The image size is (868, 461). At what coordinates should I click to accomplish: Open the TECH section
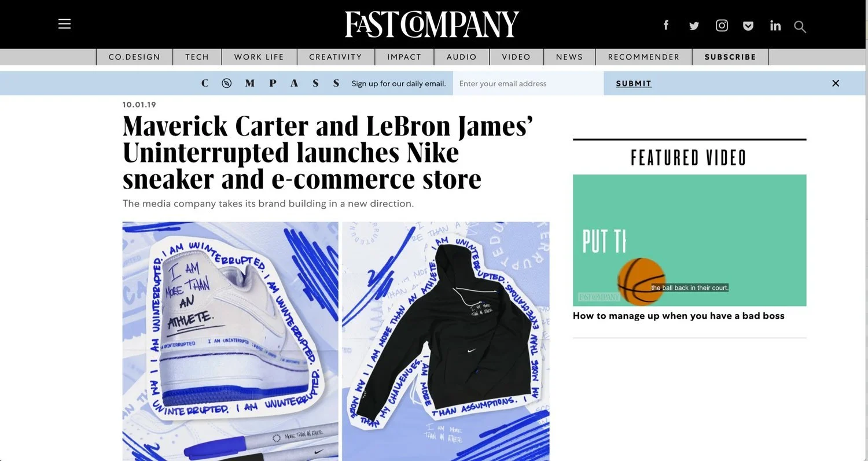point(197,57)
